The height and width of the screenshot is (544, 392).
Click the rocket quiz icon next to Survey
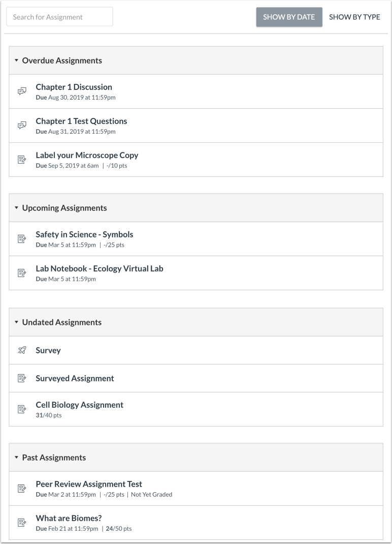click(22, 350)
